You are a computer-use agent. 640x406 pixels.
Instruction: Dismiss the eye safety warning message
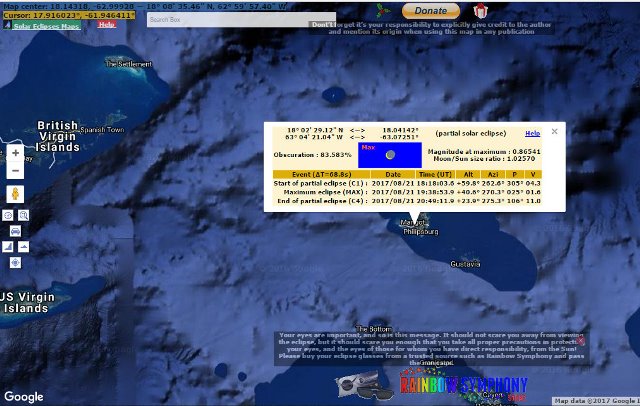tap(581, 341)
